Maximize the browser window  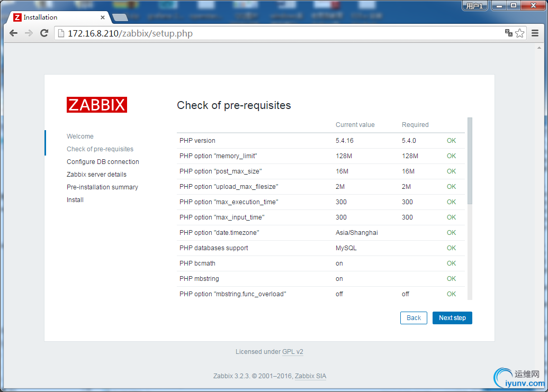514,6
